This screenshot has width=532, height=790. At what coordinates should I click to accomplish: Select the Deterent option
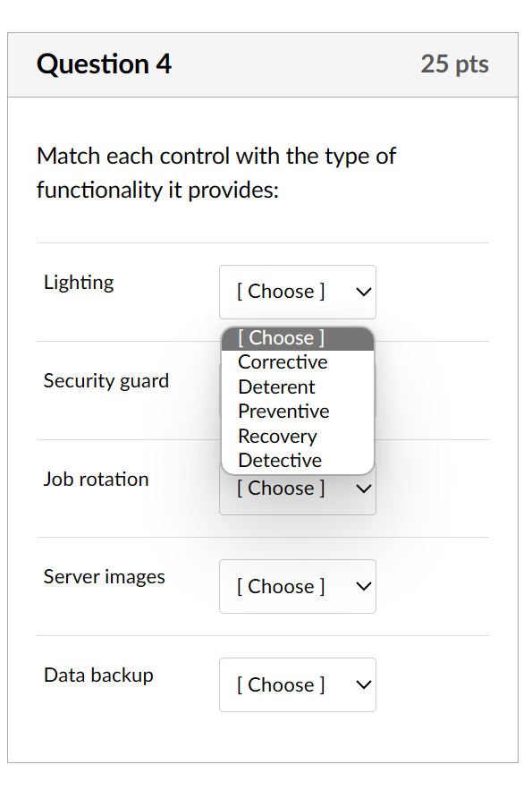[x=276, y=387]
